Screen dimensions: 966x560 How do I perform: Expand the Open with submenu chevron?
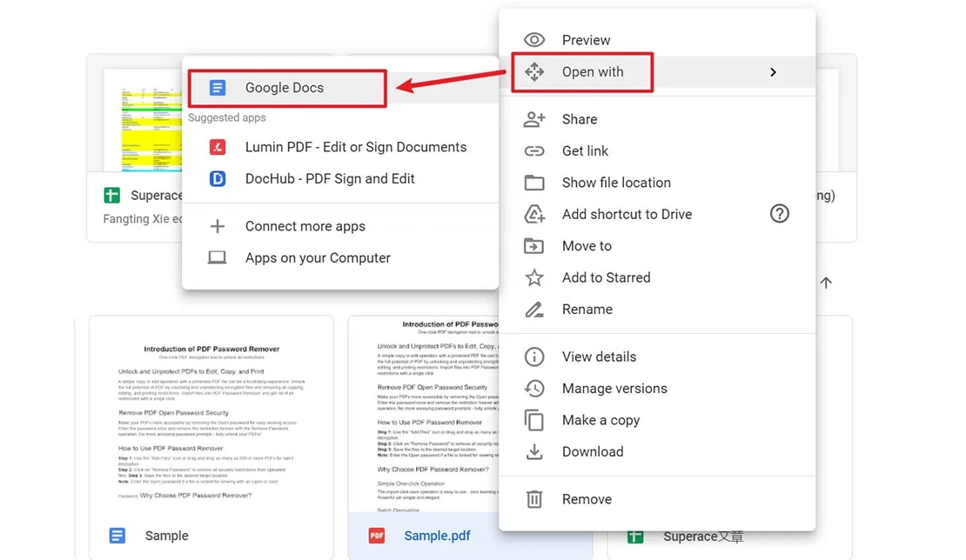773,72
